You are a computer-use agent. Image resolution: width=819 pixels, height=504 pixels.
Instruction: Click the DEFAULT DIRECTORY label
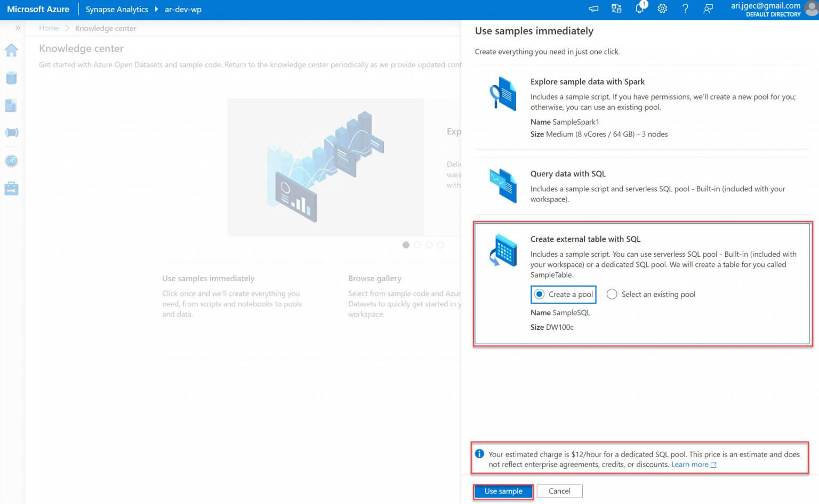[x=773, y=14]
